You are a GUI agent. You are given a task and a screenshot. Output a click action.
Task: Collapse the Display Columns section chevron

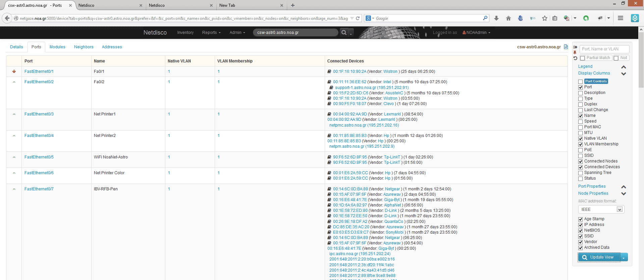point(624,74)
